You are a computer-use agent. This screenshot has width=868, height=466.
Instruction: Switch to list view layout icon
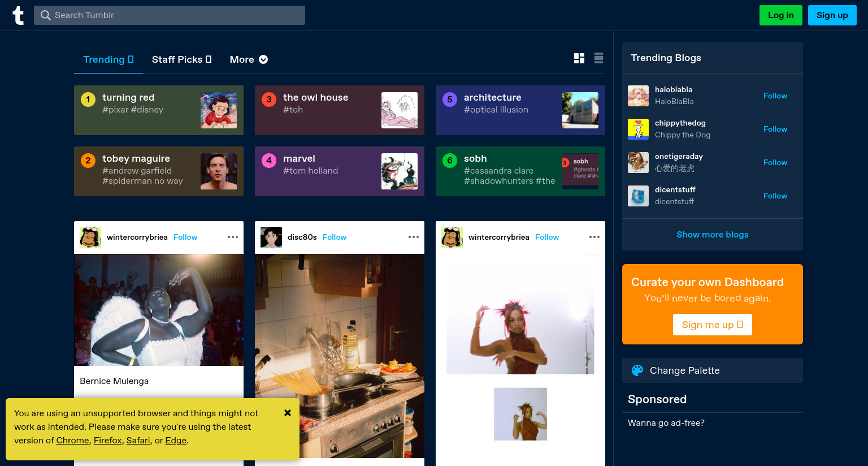pyautogui.click(x=599, y=58)
